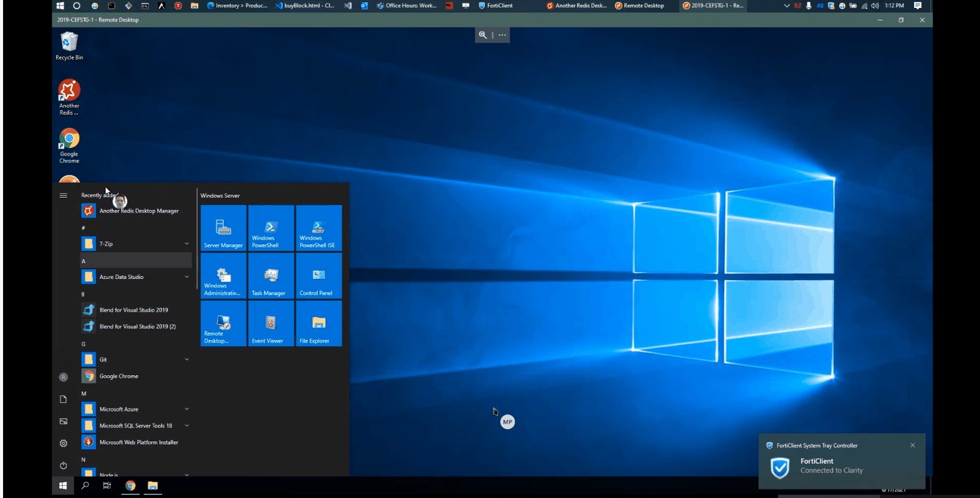
Task: Click the remote Start button on taskbar
Action: coord(63,486)
